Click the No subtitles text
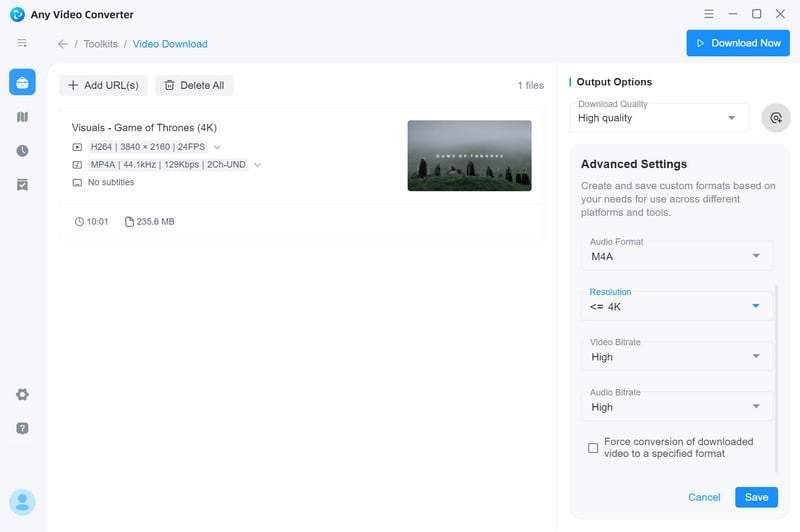 click(111, 182)
